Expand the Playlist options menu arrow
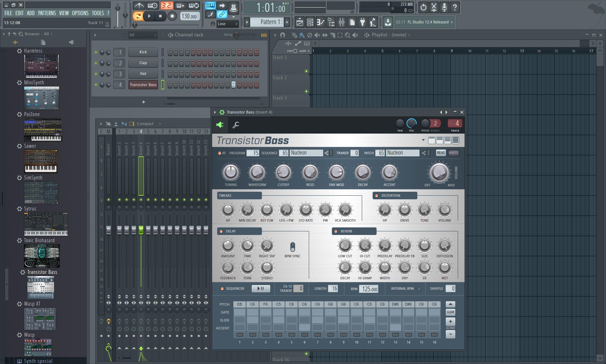 click(x=275, y=35)
